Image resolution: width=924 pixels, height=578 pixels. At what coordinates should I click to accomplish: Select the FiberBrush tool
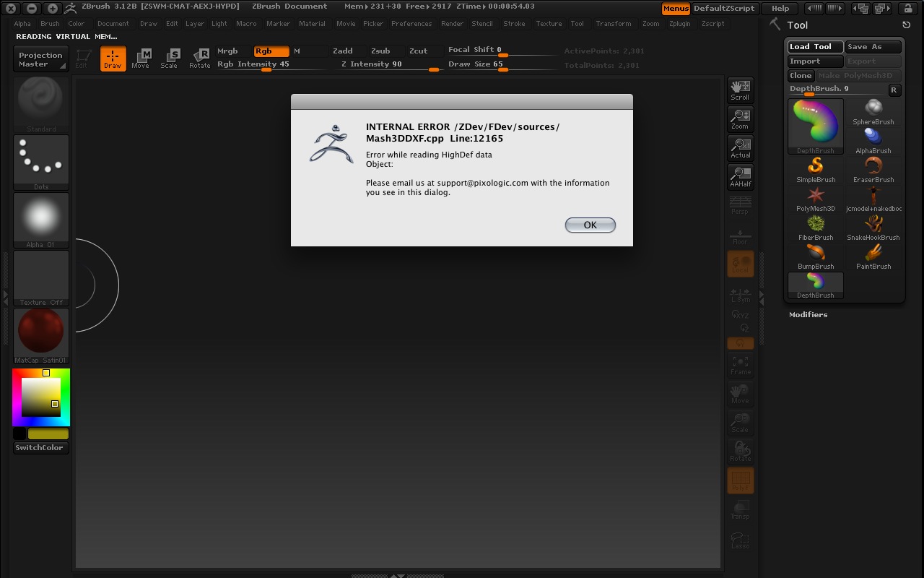pyautogui.click(x=816, y=228)
